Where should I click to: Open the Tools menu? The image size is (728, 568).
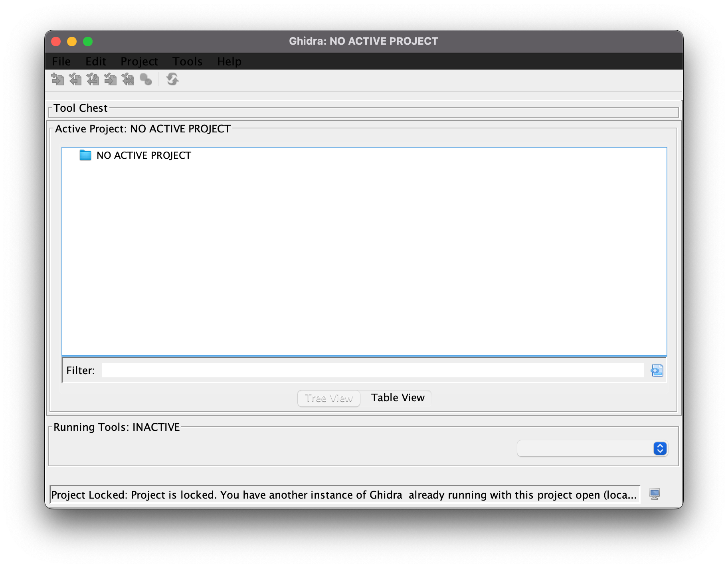point(188,61)
